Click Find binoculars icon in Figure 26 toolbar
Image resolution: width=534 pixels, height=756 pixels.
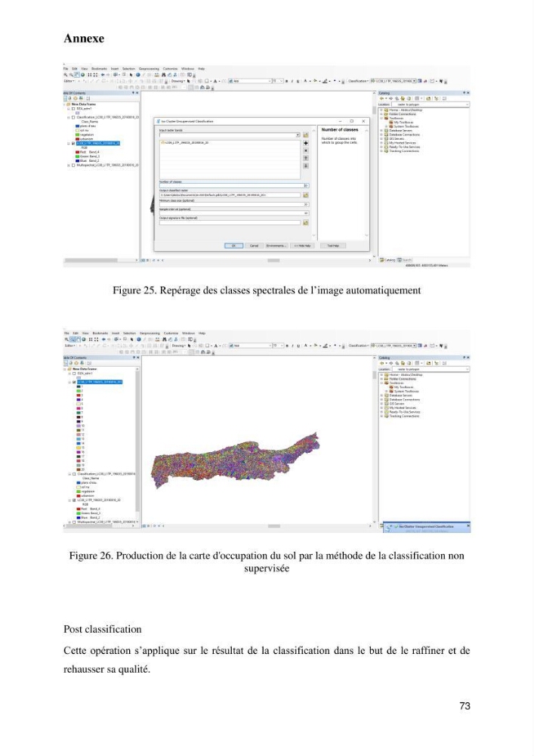click(x=164, y=339)
